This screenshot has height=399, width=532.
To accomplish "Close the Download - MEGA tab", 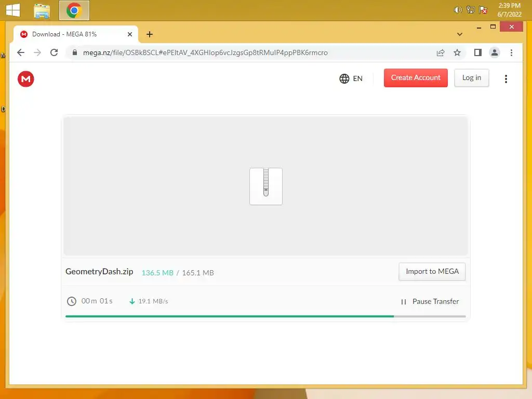I will [x=129, y=34].
